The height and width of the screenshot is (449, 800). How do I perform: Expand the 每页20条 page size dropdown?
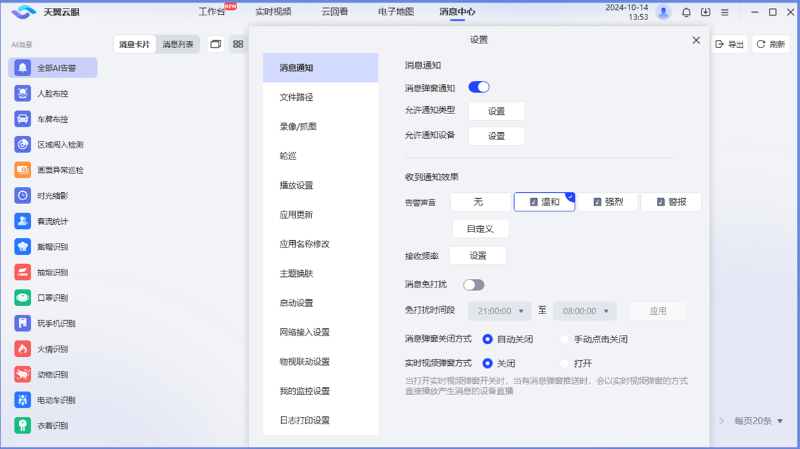click(x=758, y=421)
